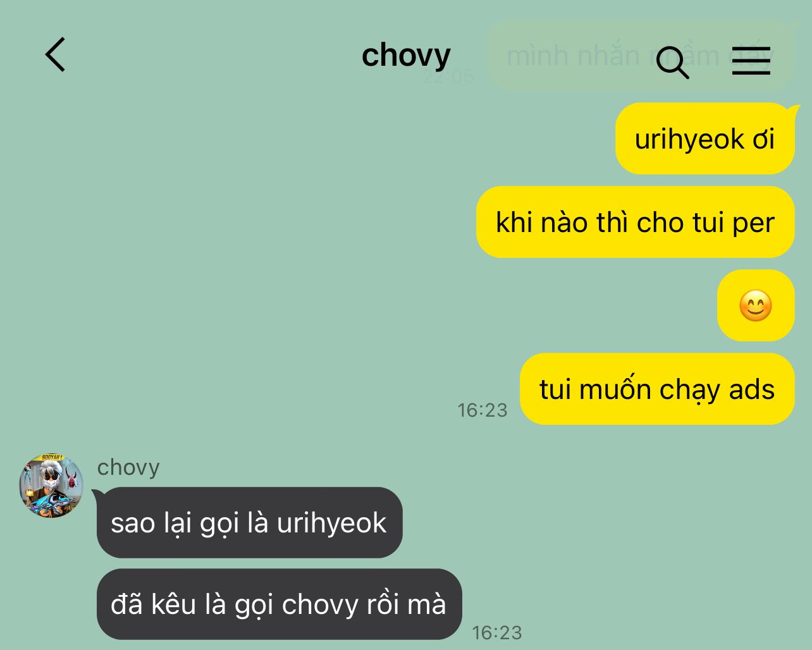The width and height of the screenshot is (812, 650).
Task: Tap the faded 22:05 timestamp
Action: [x=448, y=77]
